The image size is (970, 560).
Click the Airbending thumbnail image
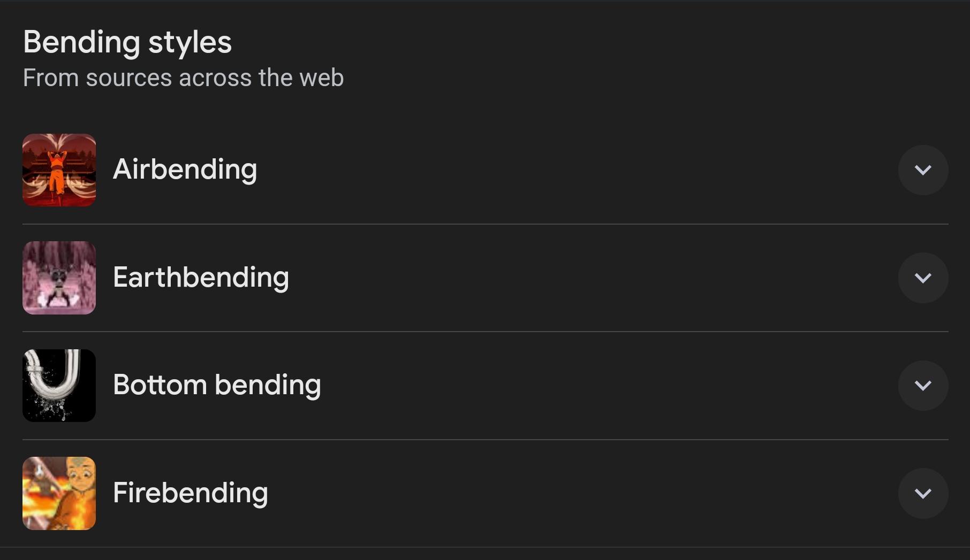59,170
